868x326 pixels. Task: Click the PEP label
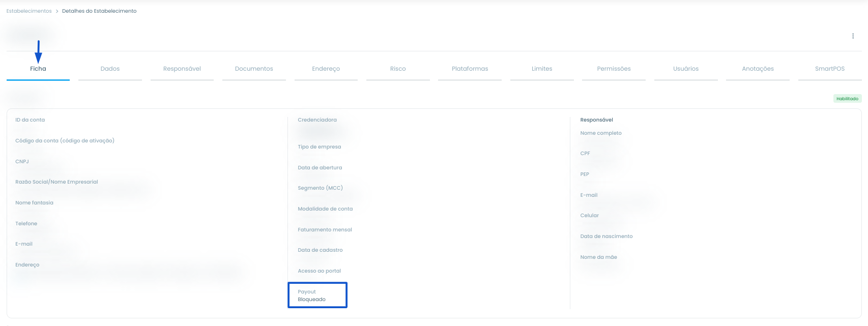585,174
